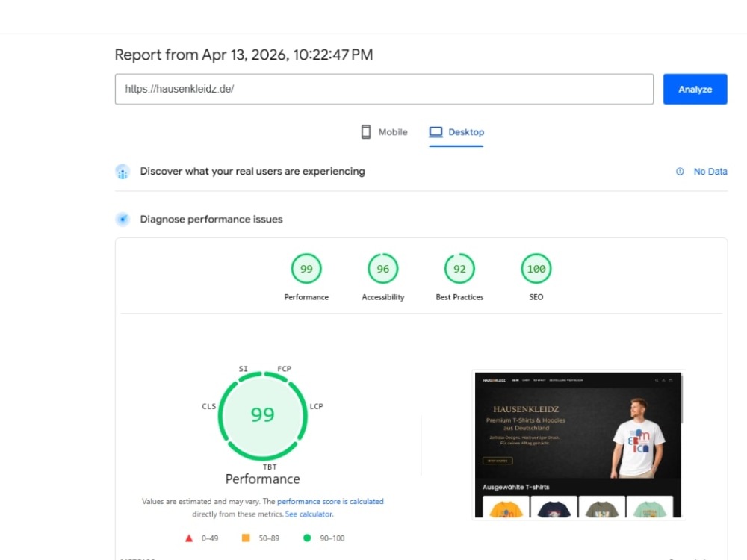The image size is (747, 560).
Task: Switch to the Mobile tab
Action: coord(384,132)
